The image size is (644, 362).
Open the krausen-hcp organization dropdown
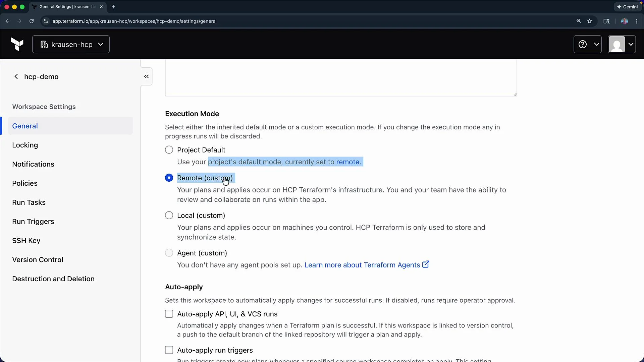pos(71,44)
